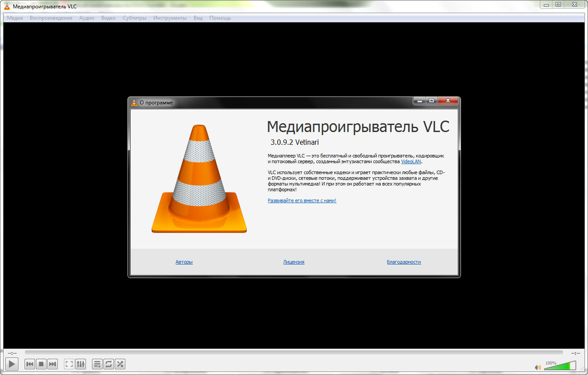This screenshot has height=375, width=588.
Task: Close the main VLC window
Action: 574,4
